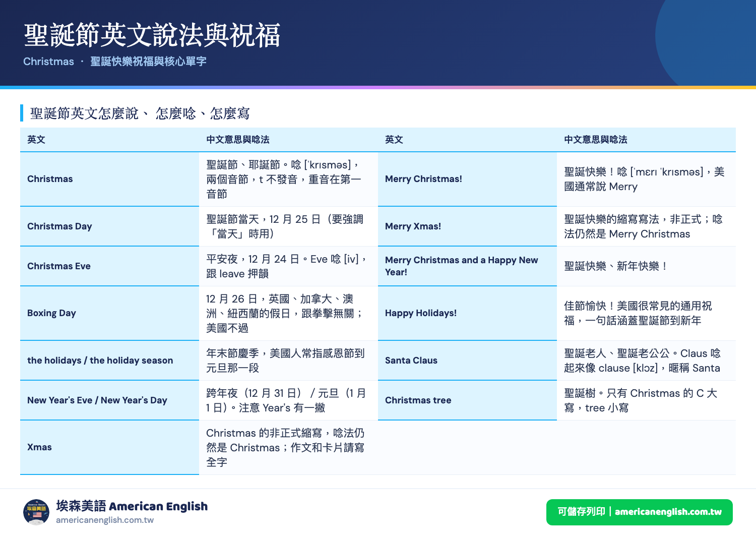Image resolution: width=756 pixels, height=538 pixels.
Task: Select the section heading 聖誕節英文怎麼說、怎麼唸、怎麼寫
Action: tap(140, 113)
